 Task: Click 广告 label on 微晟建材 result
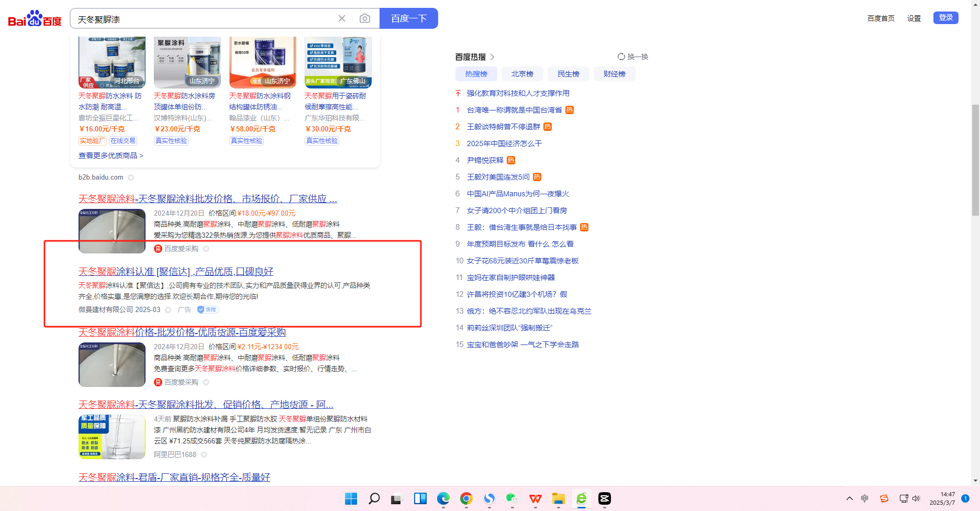(x=184, y=309)
